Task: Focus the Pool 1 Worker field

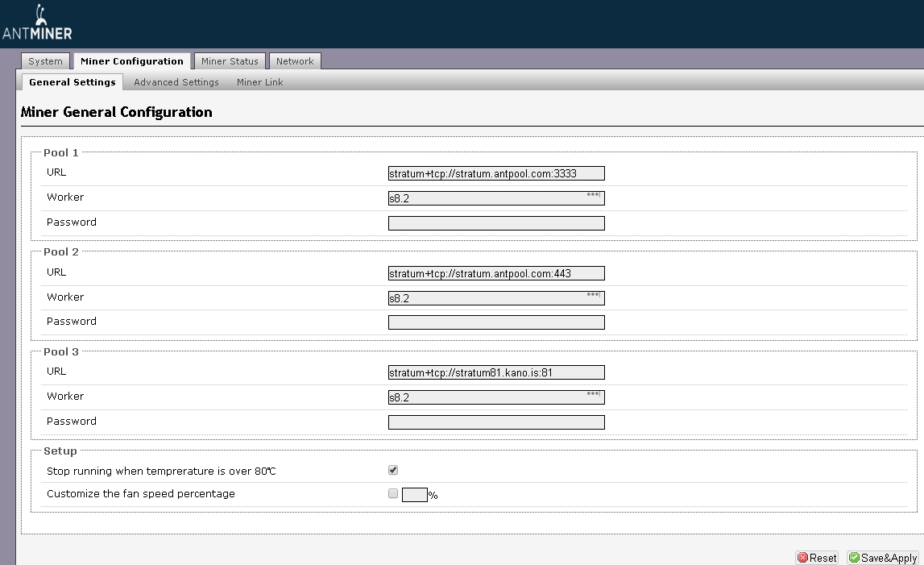Action: pos(496,198)
